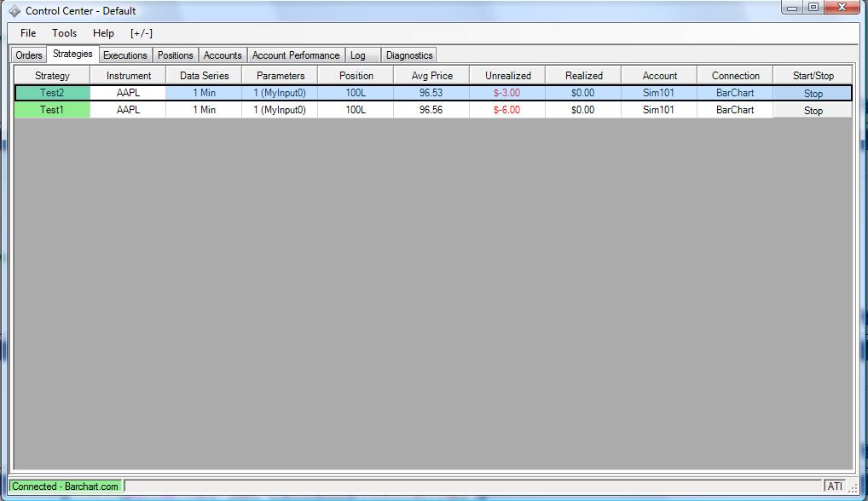This screenshot has height=501, width=868.
Task: Stop the Test1 strategy
Action: [x=812, y=111]
